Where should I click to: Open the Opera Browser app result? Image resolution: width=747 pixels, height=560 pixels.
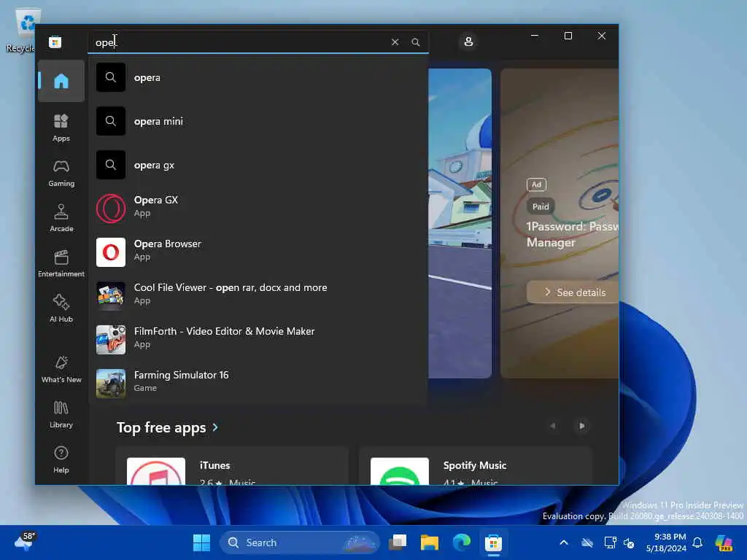point(258,252)
